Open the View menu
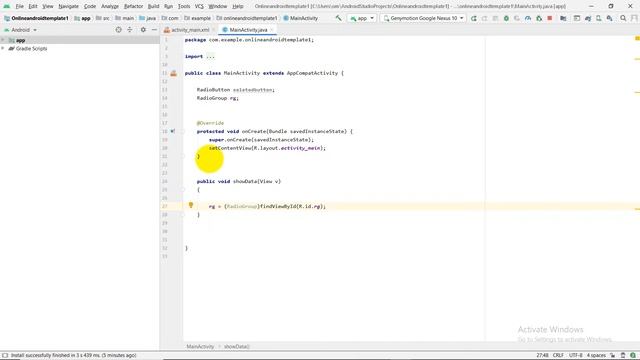The image size is (640, 360). tap(48, 6)
